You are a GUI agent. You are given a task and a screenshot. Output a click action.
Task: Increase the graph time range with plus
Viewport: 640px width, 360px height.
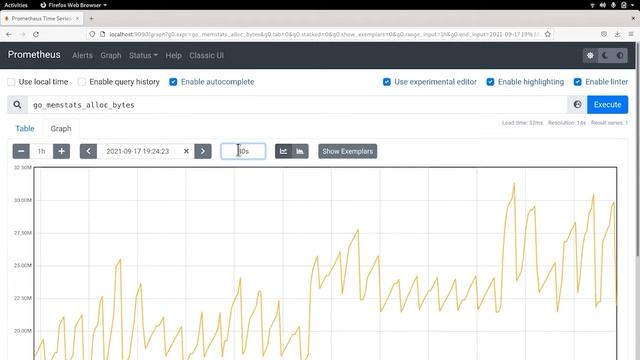coord(61,151)
